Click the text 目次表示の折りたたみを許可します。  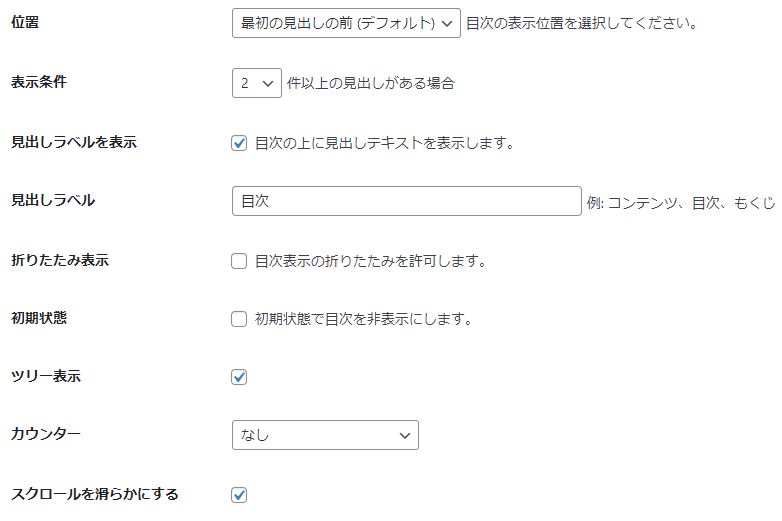[370, 261]
